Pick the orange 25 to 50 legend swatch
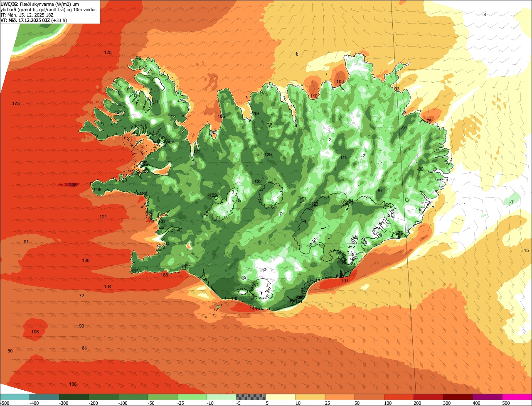Screen dimensions: 532x406 click(x=340, y=397)
